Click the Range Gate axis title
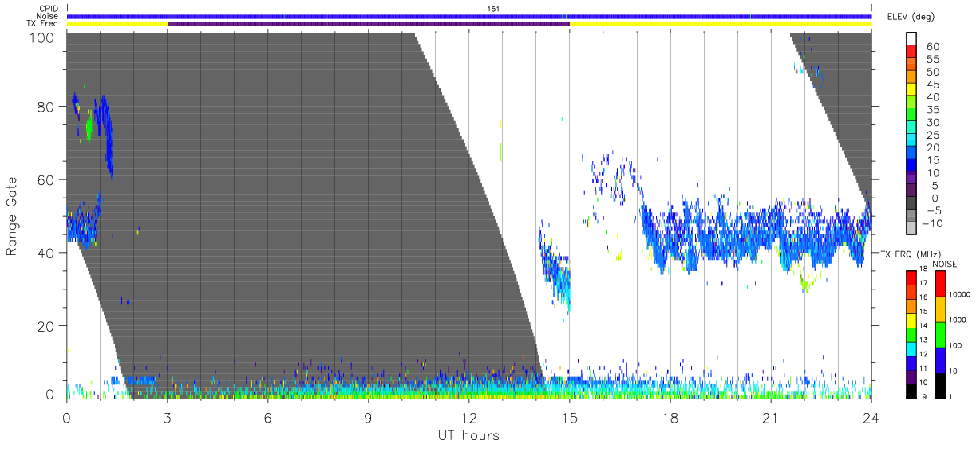Screen dimensions: 980x452 12,216
